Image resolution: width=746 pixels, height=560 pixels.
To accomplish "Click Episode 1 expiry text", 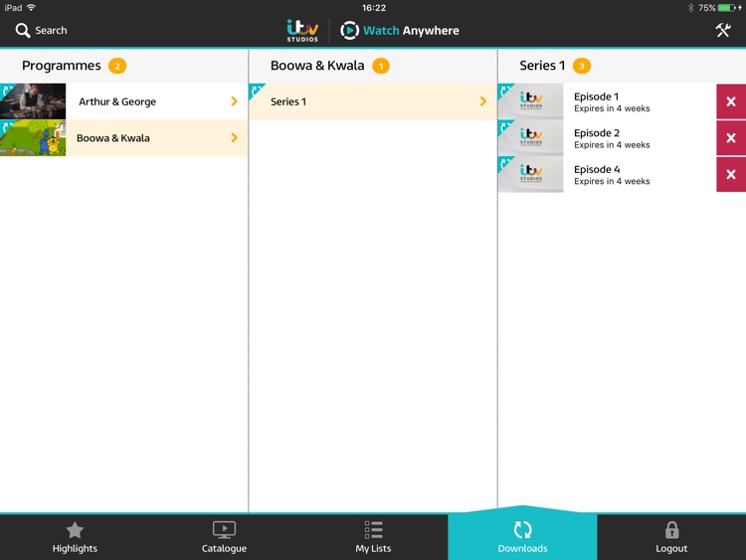I will coord(612,108).
